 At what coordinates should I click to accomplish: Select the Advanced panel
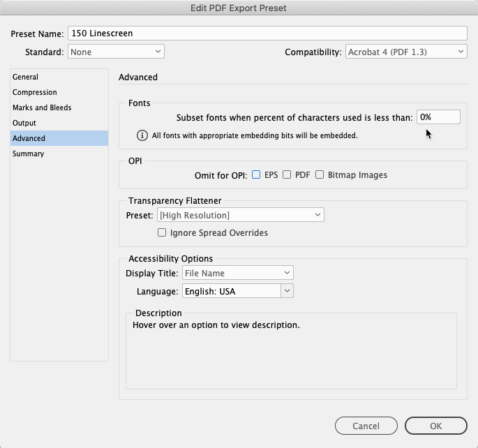[x=59, y=138]
